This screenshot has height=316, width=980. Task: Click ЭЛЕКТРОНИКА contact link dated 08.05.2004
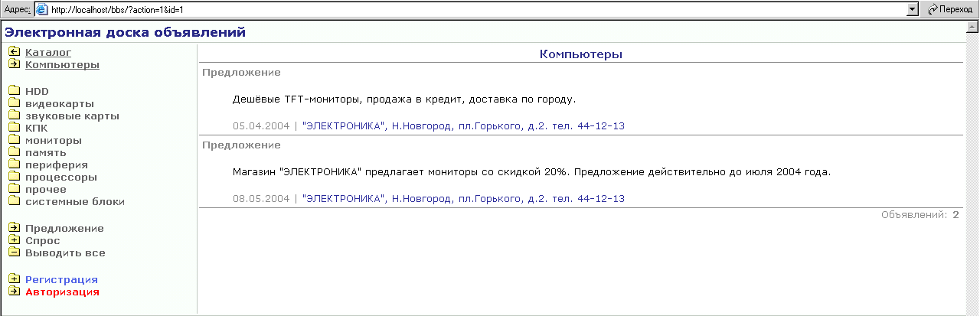click(x=463, y=199)
